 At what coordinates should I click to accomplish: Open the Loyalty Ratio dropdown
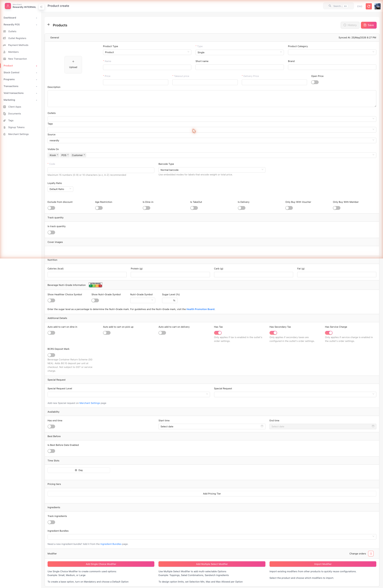coord(60,189)
